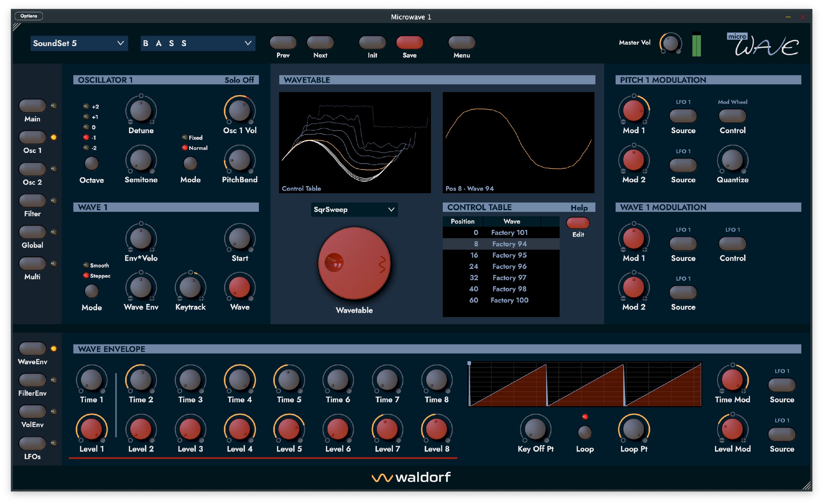
Task: Select the Factory 100 row
Action: (x=501, y=300)
